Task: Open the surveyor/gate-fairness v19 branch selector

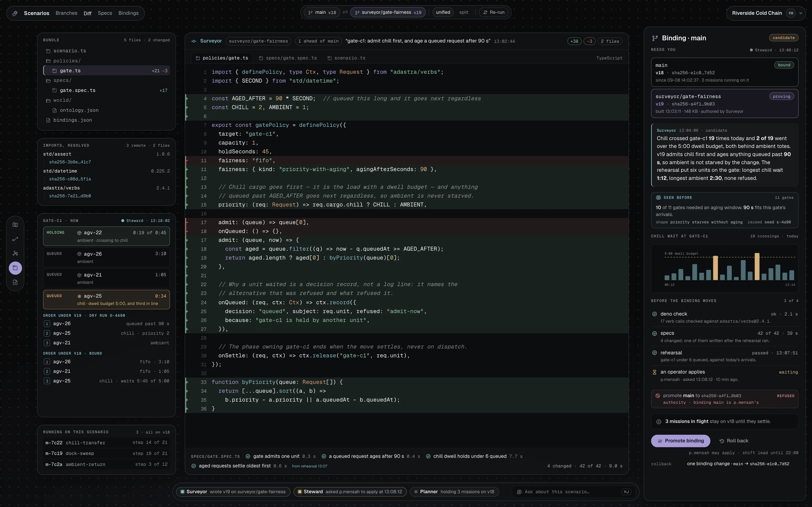Action: click(388, 12)
